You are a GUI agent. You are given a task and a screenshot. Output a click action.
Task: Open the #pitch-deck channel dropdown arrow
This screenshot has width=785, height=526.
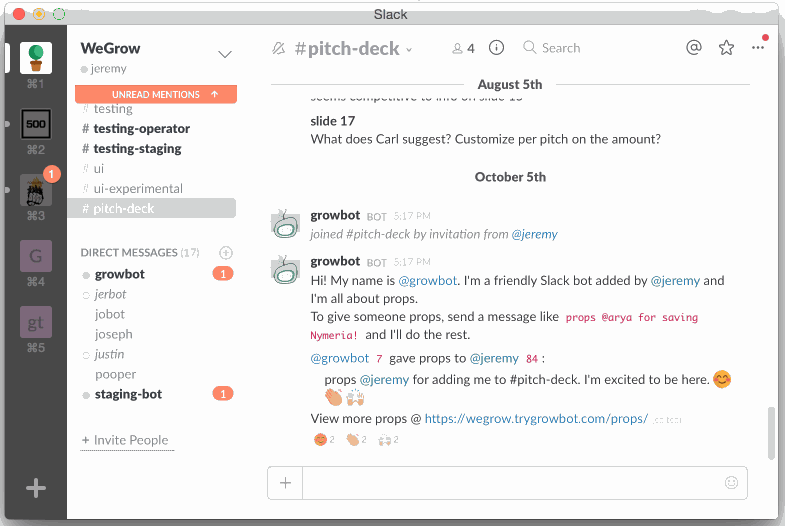click(409, 50)
